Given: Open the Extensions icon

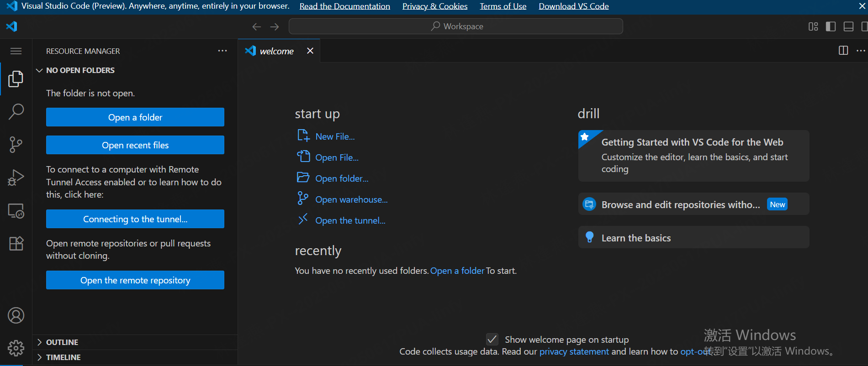Looking at the screenshot, I should 16,244.
